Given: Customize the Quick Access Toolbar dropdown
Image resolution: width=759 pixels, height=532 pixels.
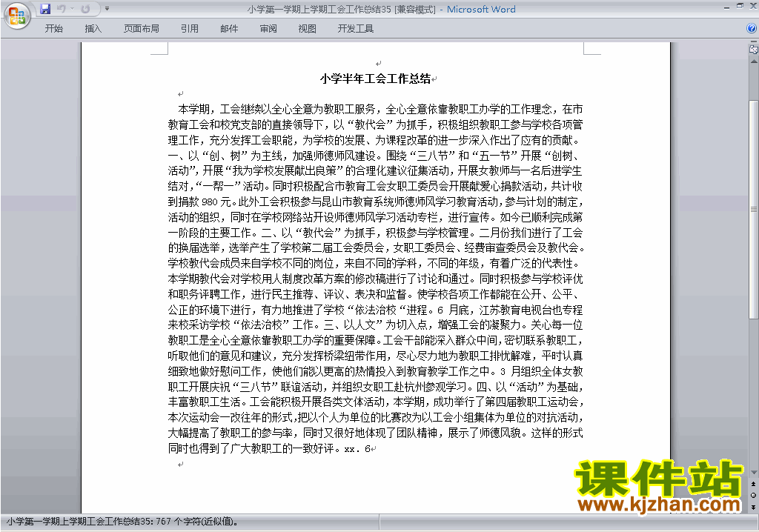Looking at the screenshot, I should tap(107, 9).
